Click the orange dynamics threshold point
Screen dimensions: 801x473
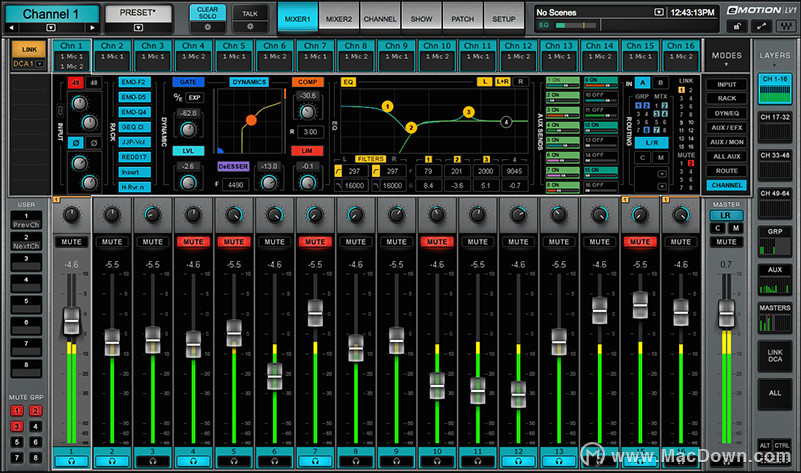pos(251,120)
